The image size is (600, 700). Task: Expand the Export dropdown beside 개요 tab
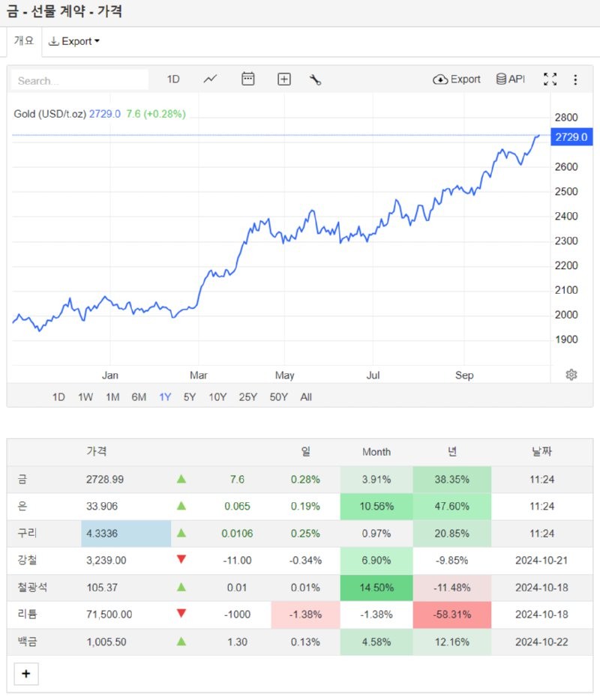[74, 41]
